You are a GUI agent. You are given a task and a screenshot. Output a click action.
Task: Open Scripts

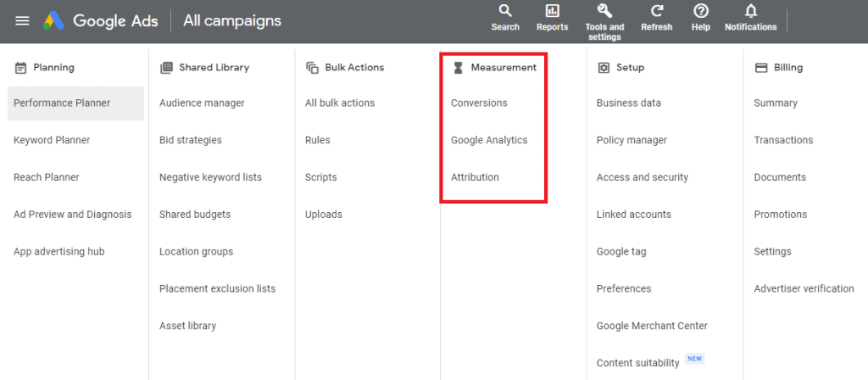[321, 177]
